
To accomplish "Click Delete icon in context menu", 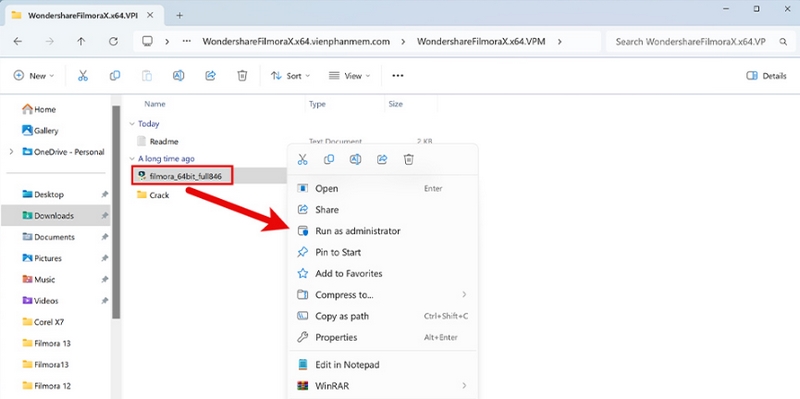I will 408,160.
